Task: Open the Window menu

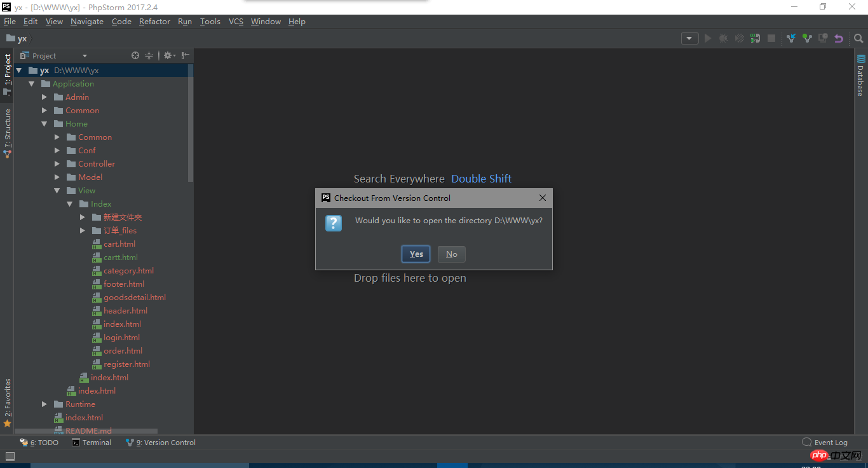Action: 266,21
